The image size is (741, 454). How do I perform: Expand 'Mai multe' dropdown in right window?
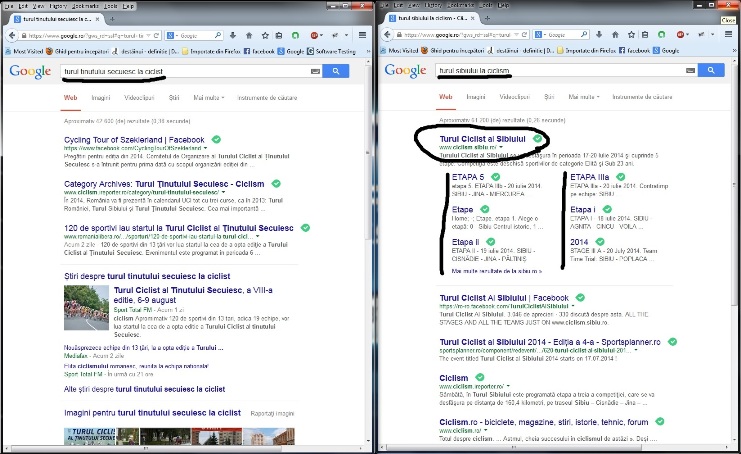click(585, 98)
